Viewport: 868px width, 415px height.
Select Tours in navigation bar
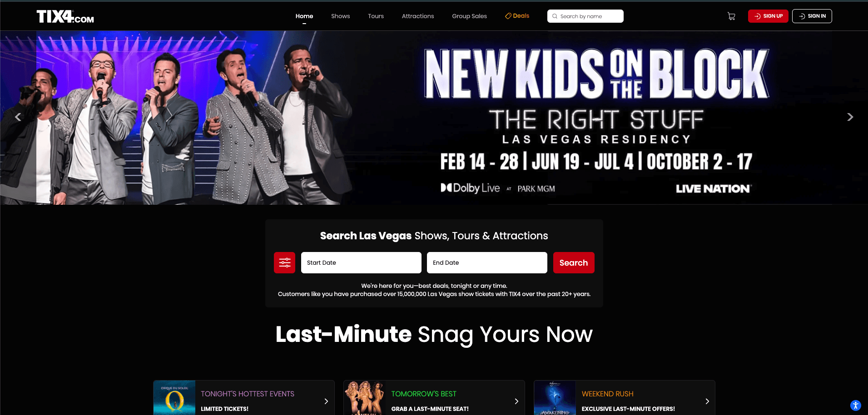[x=376, y=16]
